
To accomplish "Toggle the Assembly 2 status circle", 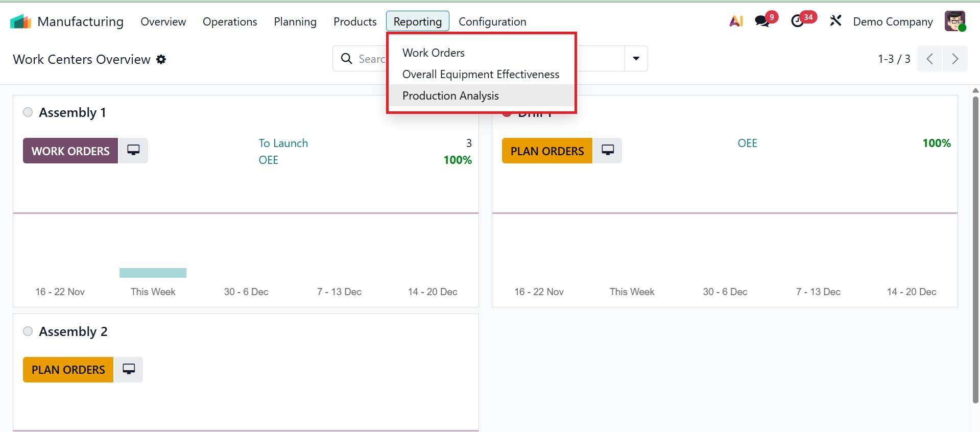I will (28, 331).
